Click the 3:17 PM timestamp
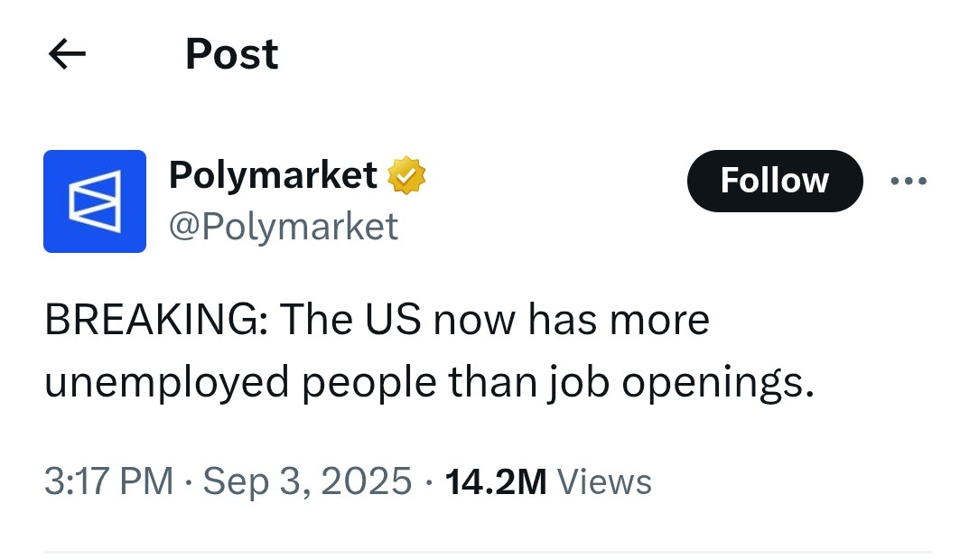 click(108, 481)
